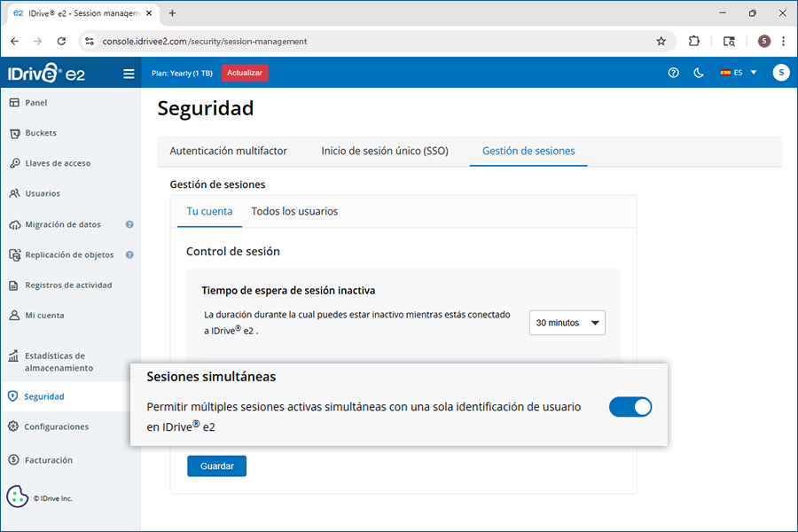798x532 pixels.
Task: Close the IDrive e2 browser tab
Action: point(149,13)
